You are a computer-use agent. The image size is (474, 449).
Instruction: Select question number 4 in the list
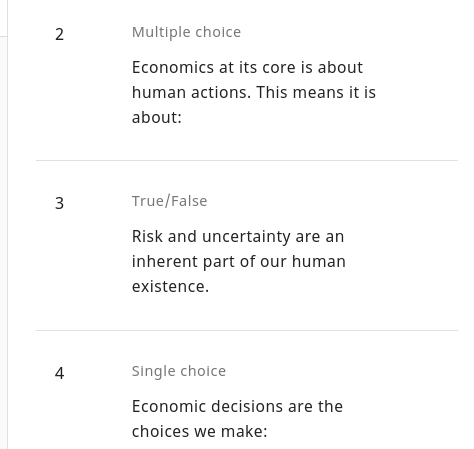tap(59, 373)
